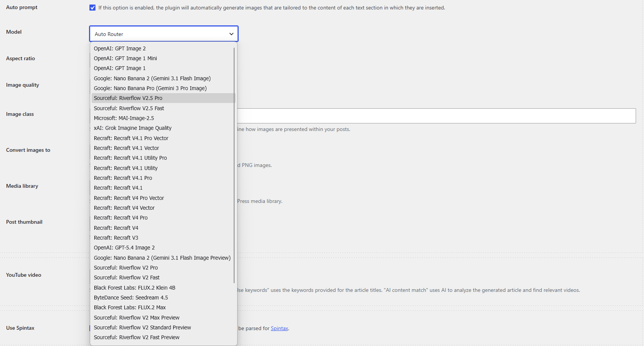
Task: Select Sourceful: Riverflow V2.5 Pro option
Action: point(163,98)
